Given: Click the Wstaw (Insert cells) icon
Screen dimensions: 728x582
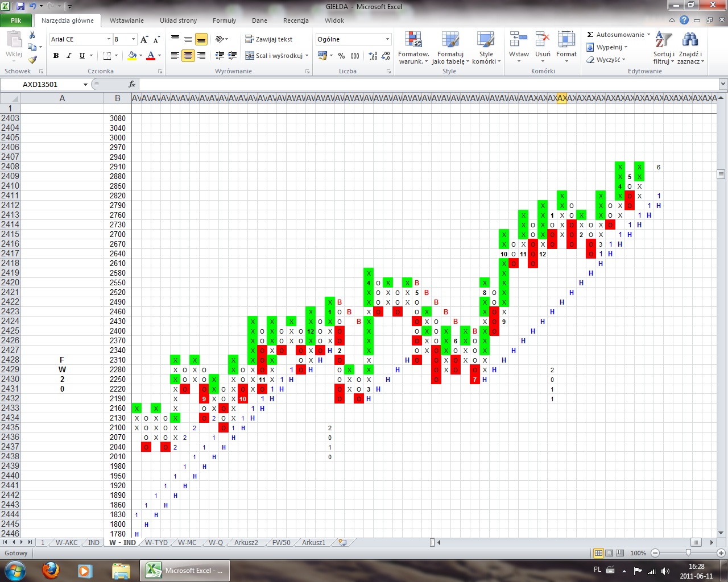Looking at the screenshot, I should tap(519, 40).
